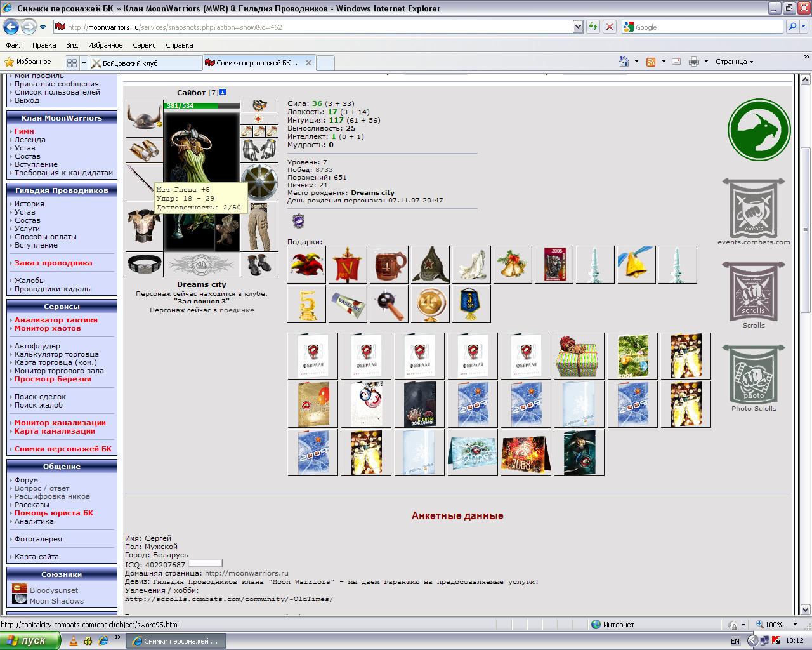Click the moonwarriors.ru address bar
Screen dimensions: 812x650
coord(312,27)
